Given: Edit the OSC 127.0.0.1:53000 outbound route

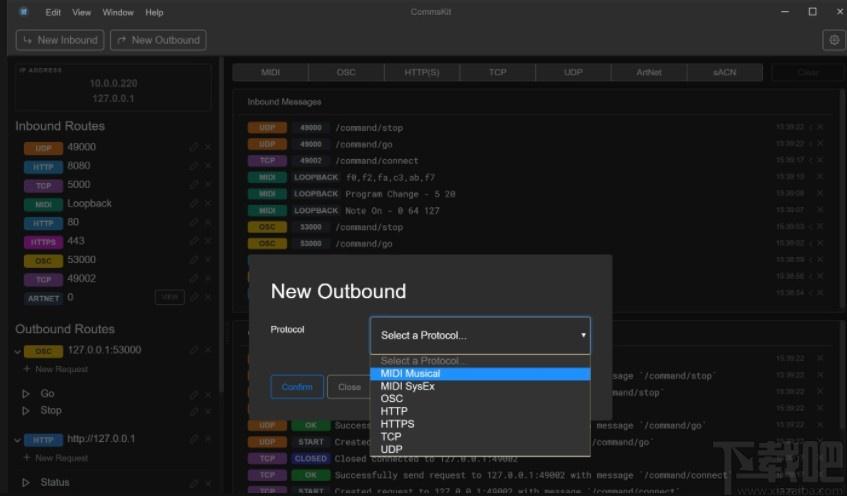Looking at the screenshot, I should (x=194, y=351).
